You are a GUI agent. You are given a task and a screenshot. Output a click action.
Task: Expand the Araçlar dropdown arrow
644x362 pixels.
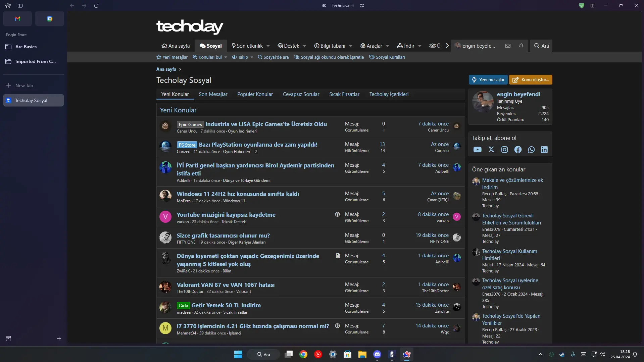[x=388, y=46]
